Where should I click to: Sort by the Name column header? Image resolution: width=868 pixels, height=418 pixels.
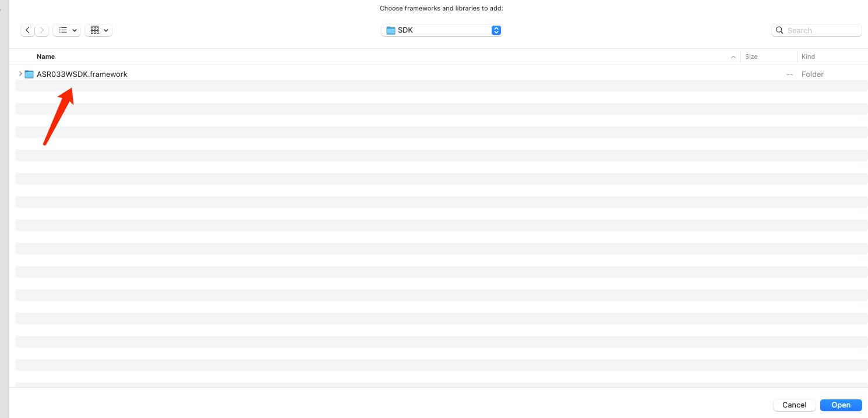pyautogui.click(x=46, y=56)
